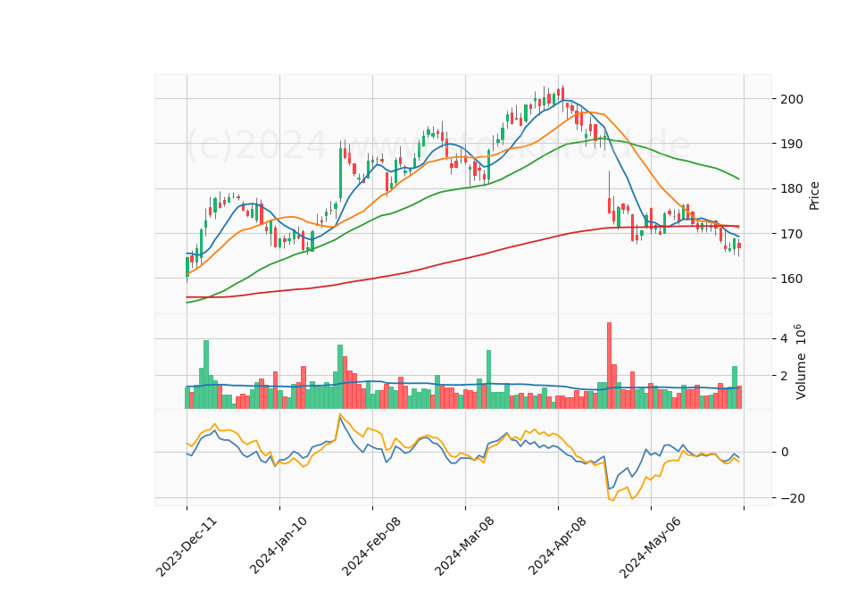Select the 2024-Apr-08 date label

pyautogui.click(x=557, y=545)
